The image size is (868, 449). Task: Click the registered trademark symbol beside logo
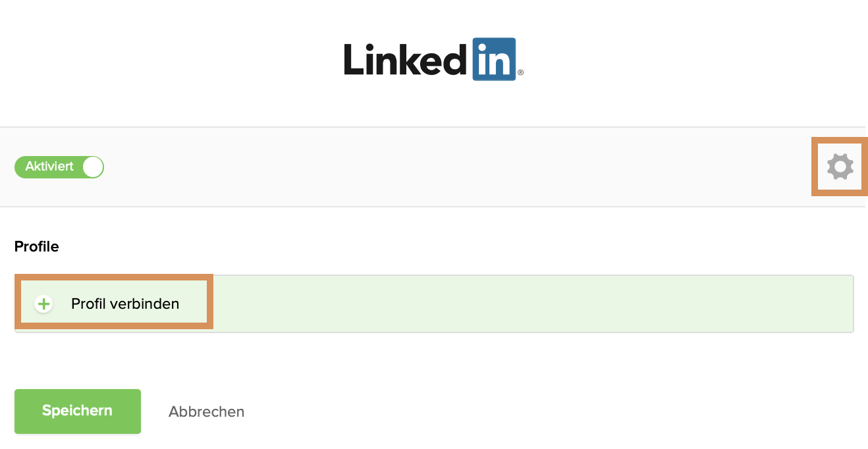pyautogui.click(x=520, y=73)
